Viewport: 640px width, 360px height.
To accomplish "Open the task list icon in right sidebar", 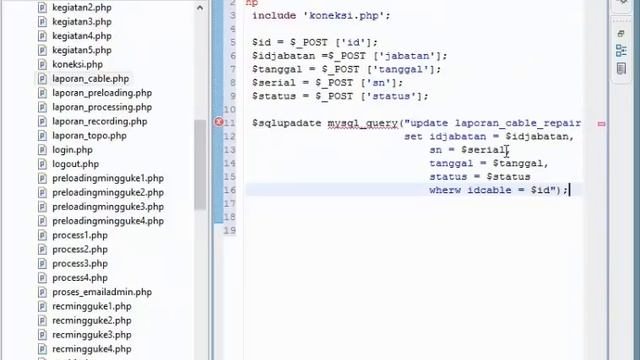I will click(x=621, y=69).
